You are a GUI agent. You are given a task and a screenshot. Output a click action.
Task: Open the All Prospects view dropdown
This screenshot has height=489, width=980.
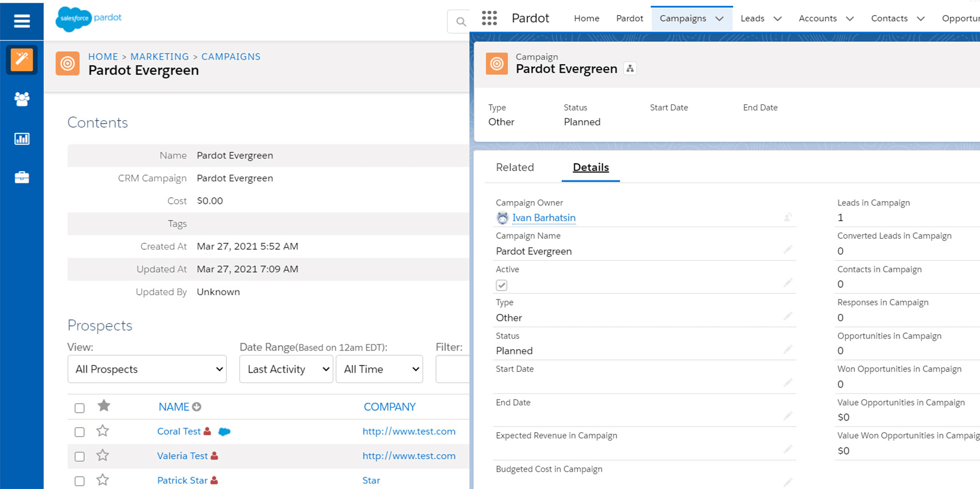click(147, 369)
